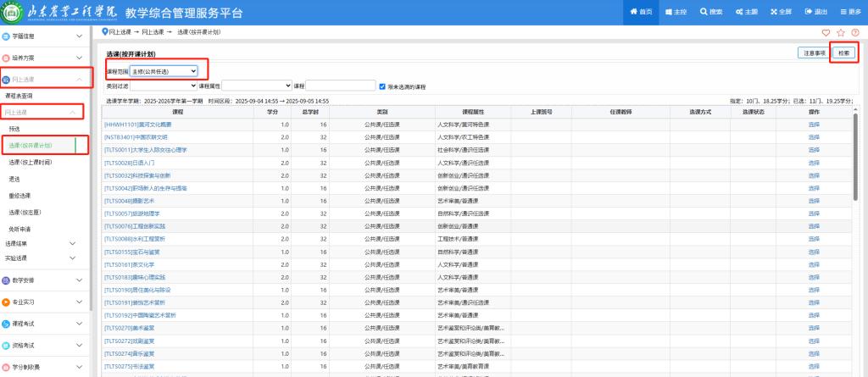Click the 学分 column header
868x377 pixels.
(272, 112)
